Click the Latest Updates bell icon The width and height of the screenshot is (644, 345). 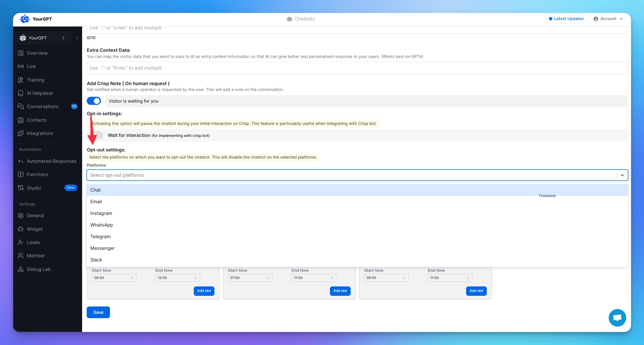point(551,19)
